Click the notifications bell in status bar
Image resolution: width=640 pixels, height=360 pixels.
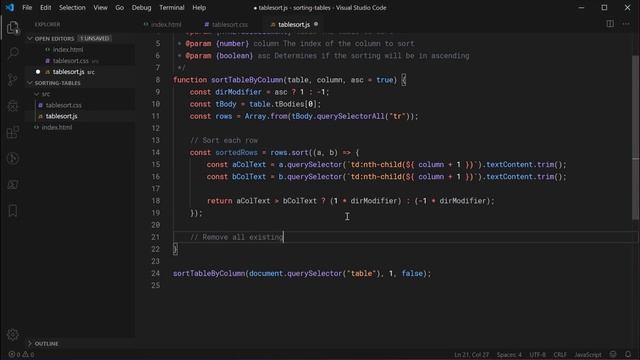(628, 354)
